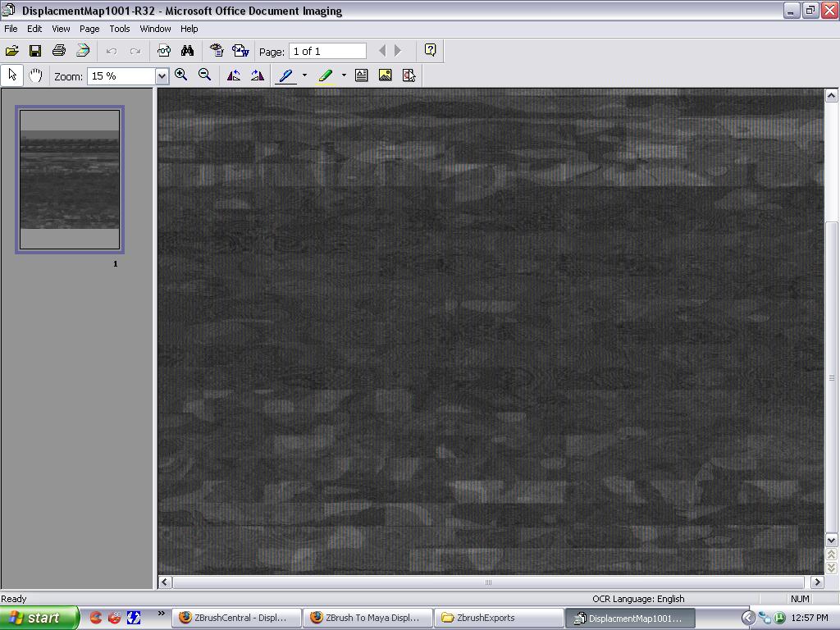Save the document with the floppy disk icon
Viewport: 840px width, 630px height.
(35, 51)
